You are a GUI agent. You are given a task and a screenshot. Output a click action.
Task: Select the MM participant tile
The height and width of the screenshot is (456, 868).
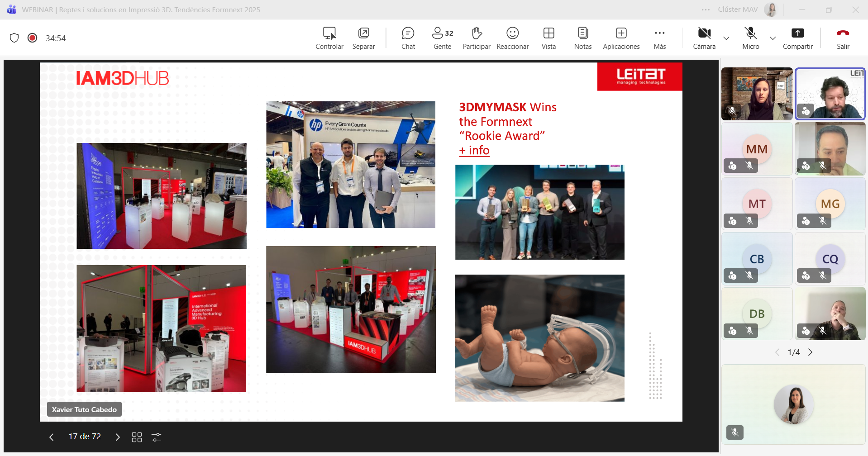[x=757, y=149]
